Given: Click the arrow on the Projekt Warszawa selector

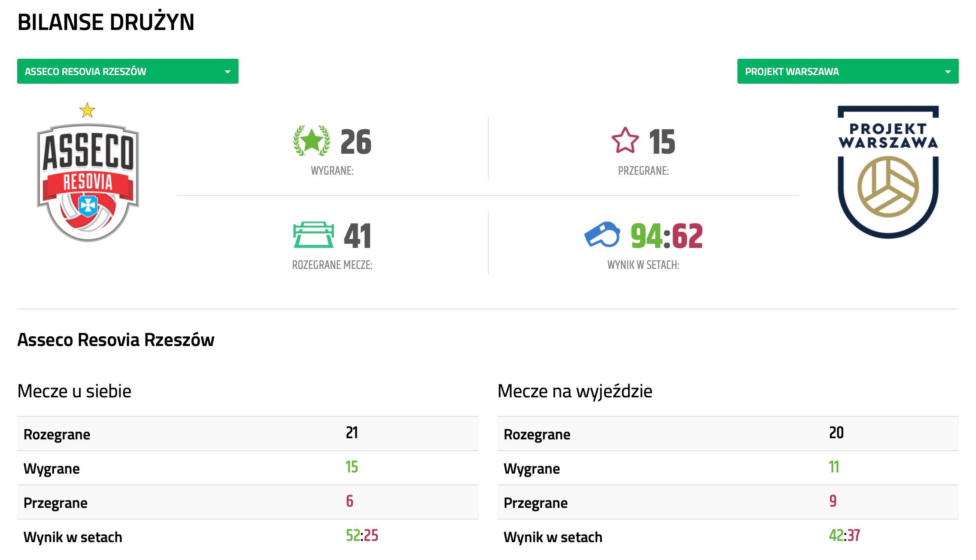Looking at the screenshot, I should coord(948,72).
